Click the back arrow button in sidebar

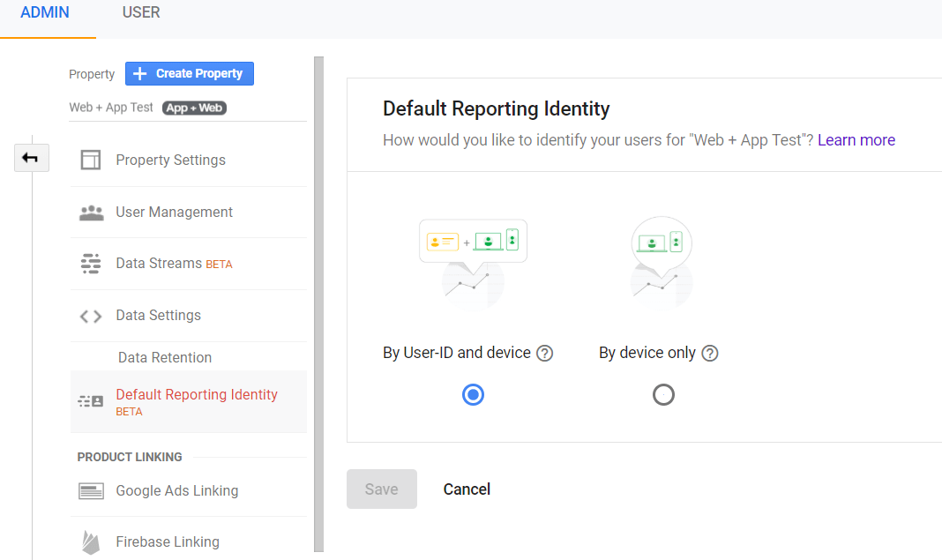coord(31,158)
